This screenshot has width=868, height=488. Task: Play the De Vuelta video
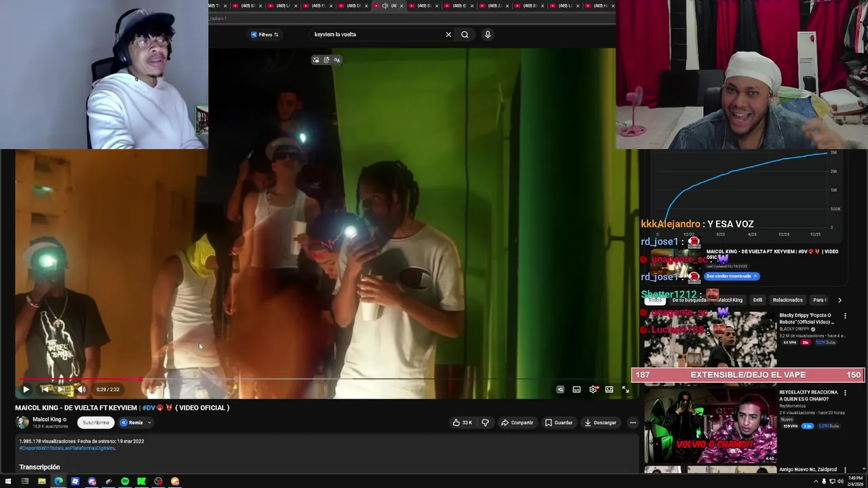click(26, 389)
